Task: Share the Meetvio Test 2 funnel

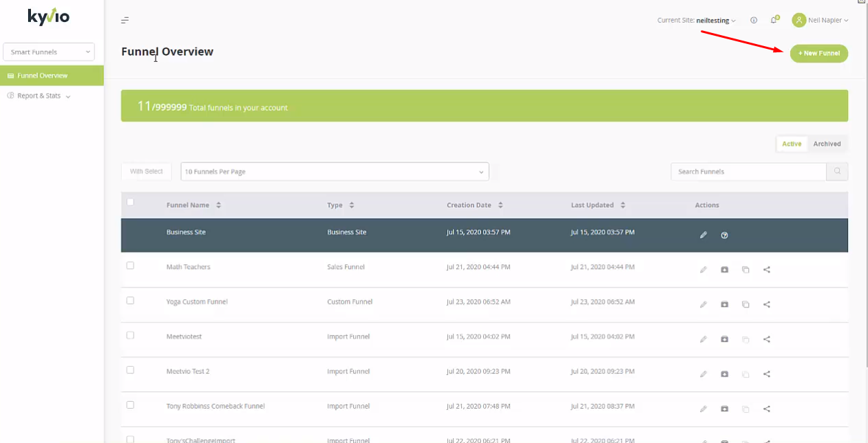Action: (x=767, y=374)
